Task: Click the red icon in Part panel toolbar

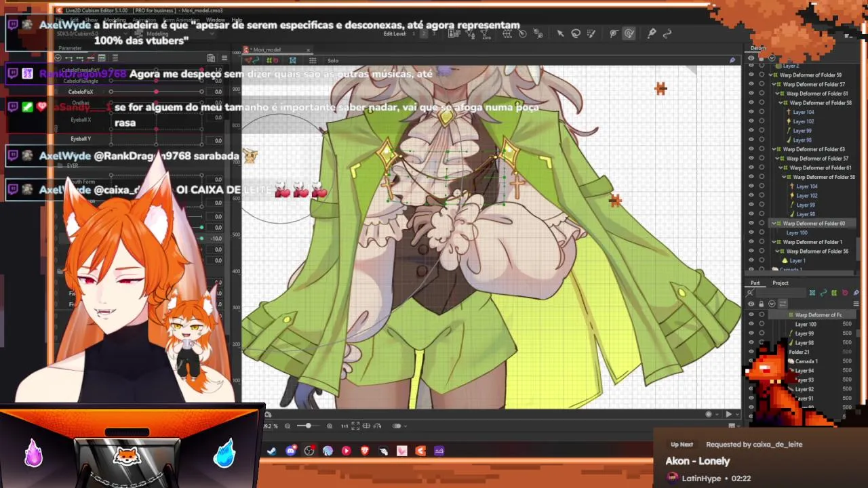Action: tap(845, 293)
